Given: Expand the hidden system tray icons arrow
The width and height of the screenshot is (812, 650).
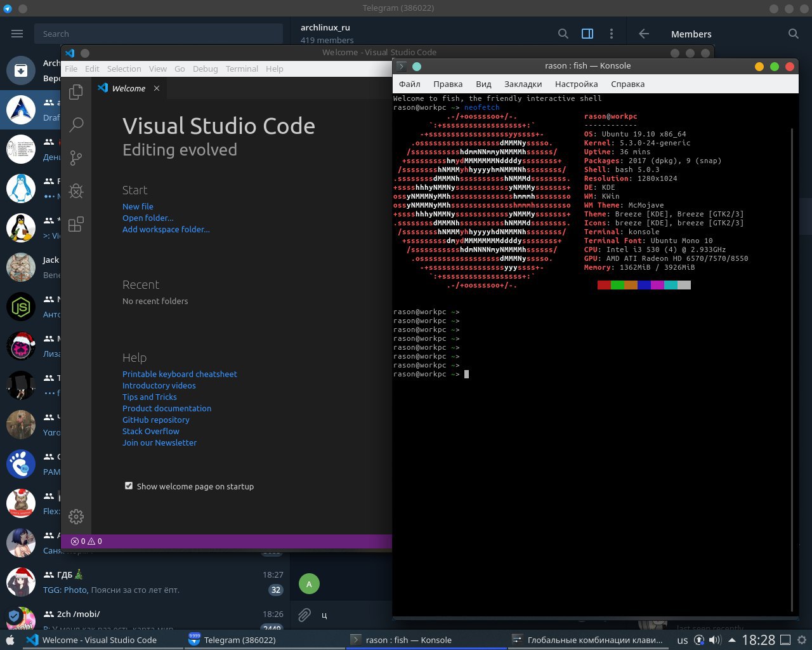Looking at the screenshot, I should (x=732, y=640).
